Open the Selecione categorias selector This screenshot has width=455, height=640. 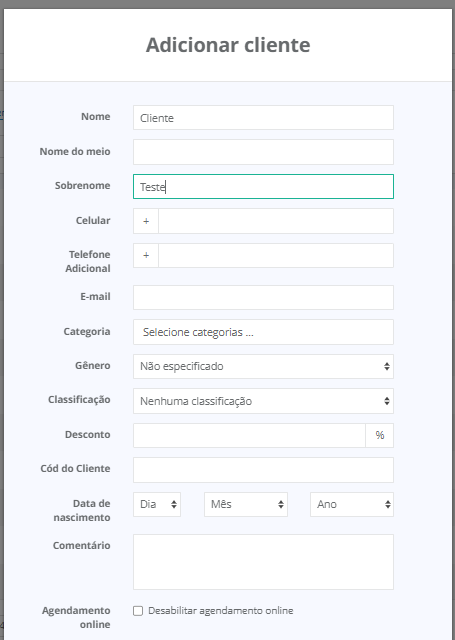(263, 332)
